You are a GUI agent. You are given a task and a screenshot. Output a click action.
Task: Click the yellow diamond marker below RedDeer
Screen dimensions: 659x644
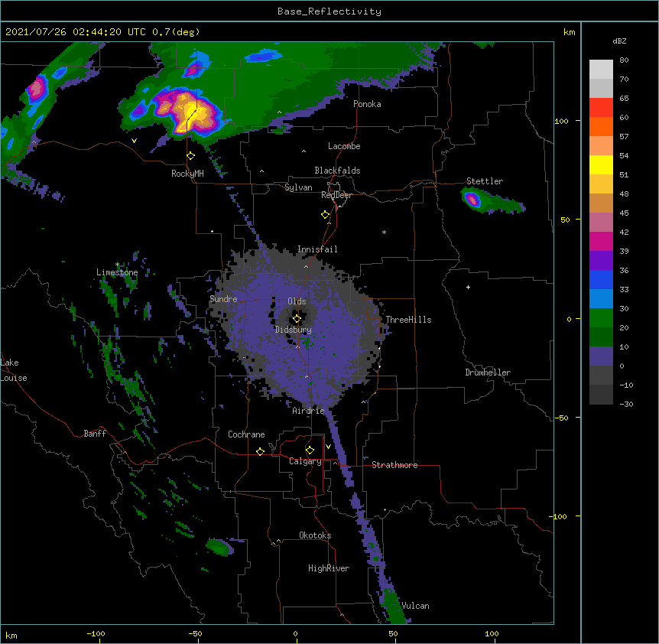326,215
